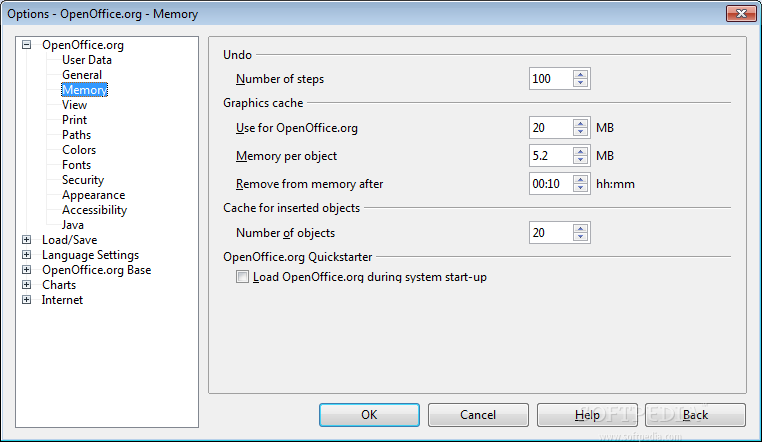This screenshot has height=442, width=762.
Task: Click the Remove from memory after field
Action: (x=552, y=184)
